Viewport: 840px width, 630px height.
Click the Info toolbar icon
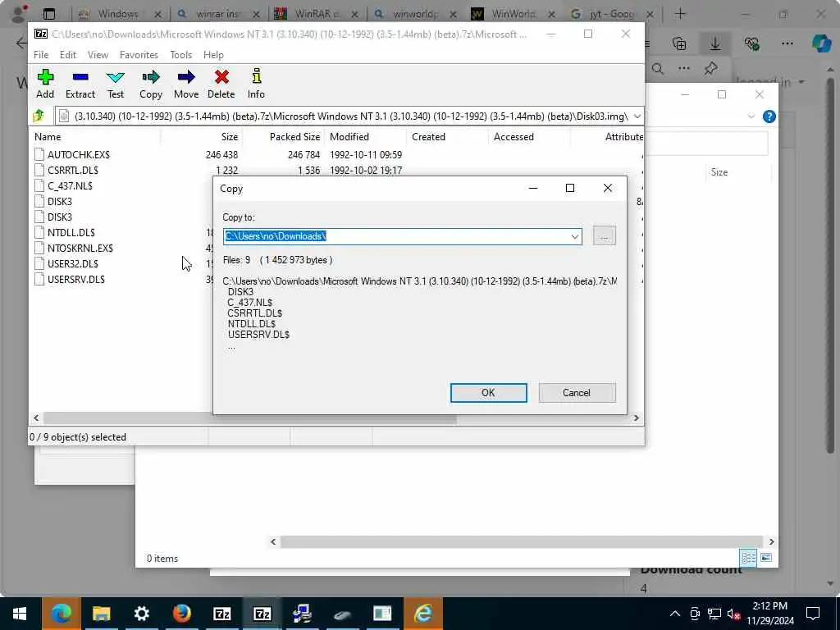(256, 84)
